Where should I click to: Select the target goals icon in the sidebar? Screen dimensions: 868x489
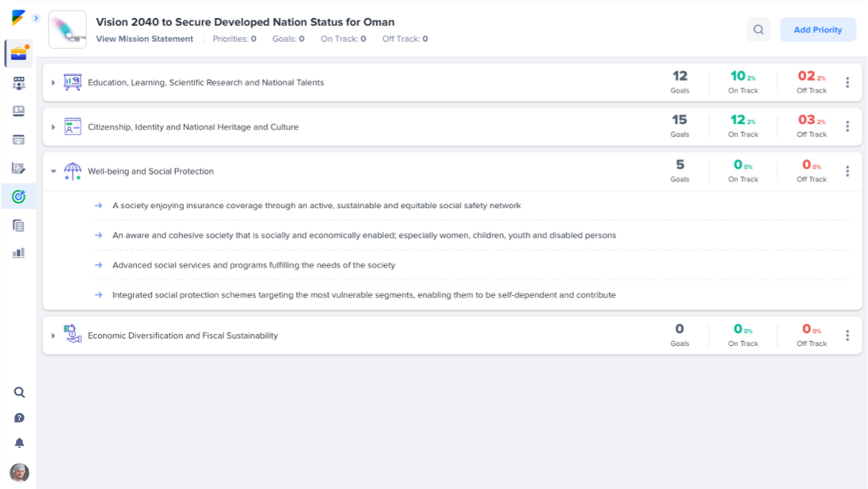click(x=18, y=196)
